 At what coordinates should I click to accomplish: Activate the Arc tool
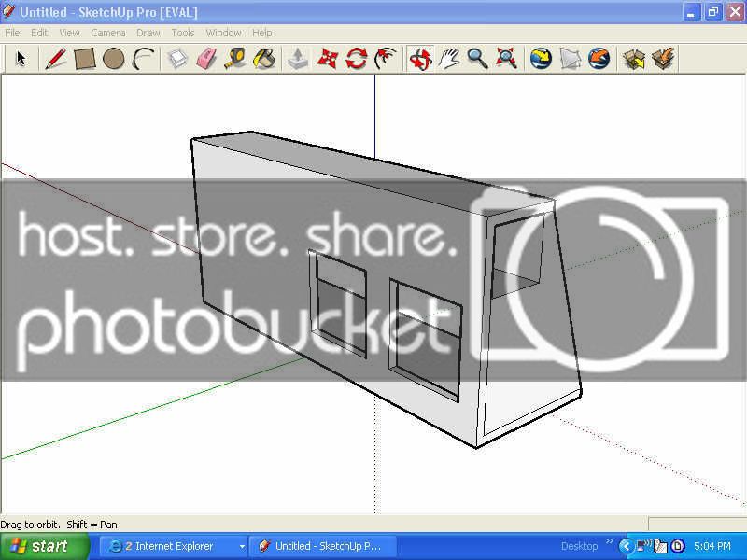[x=143, y=59]
